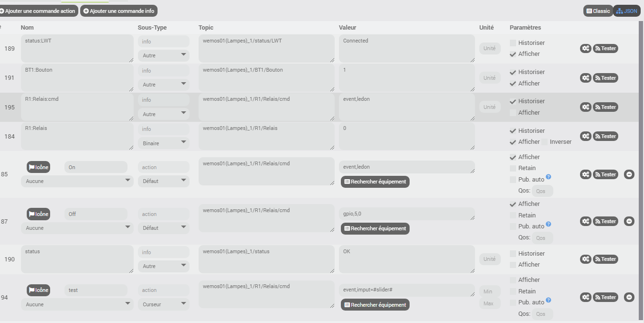Open advanced settings gear for status:LWT row
This screenshot has width=644, height=323.
(x=586, y=48)
